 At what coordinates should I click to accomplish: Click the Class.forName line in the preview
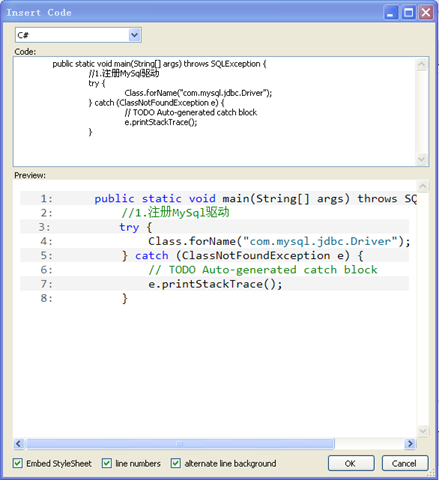[x=279, y=241]
